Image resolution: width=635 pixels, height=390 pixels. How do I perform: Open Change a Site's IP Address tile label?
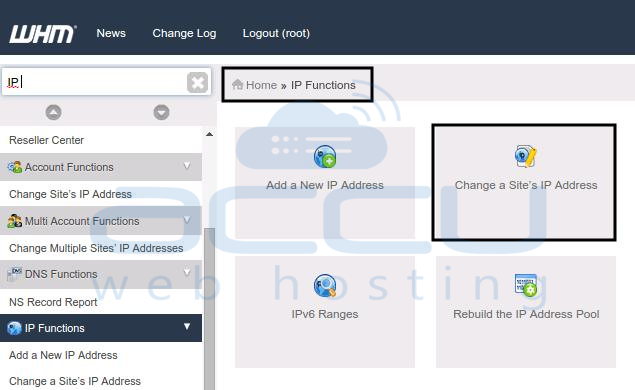pyautogui.click(x=526, y=185)
